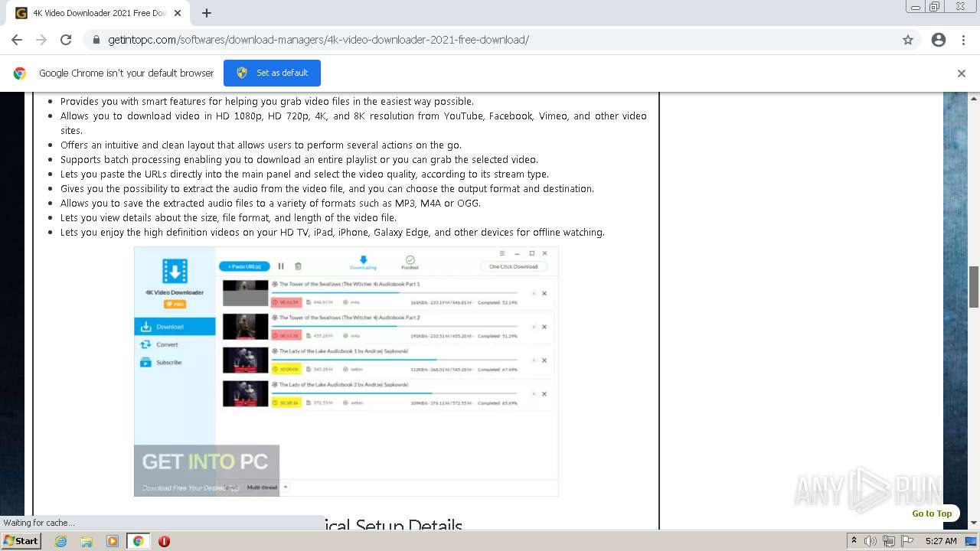
Task: Click the scrollbar down arrow
Action: [974, 523]
